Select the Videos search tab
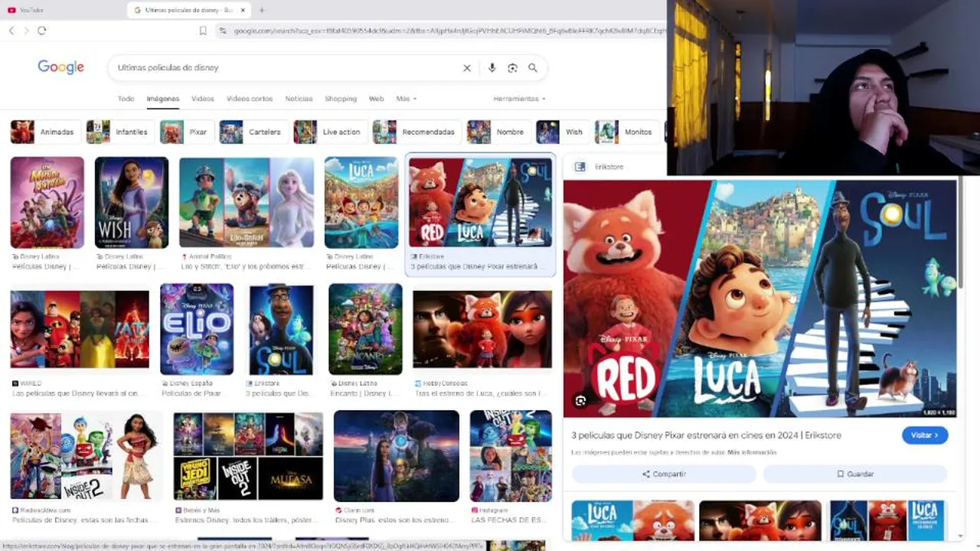The height and width of the screenshot is (551, 980). (x=203, y=99)
